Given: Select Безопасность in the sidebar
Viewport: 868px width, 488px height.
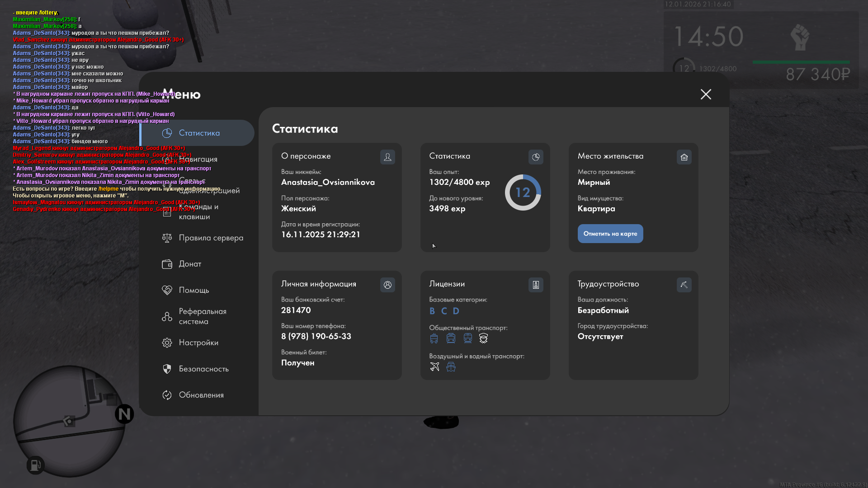Looking at the screenshot, I should click(203, 369).
